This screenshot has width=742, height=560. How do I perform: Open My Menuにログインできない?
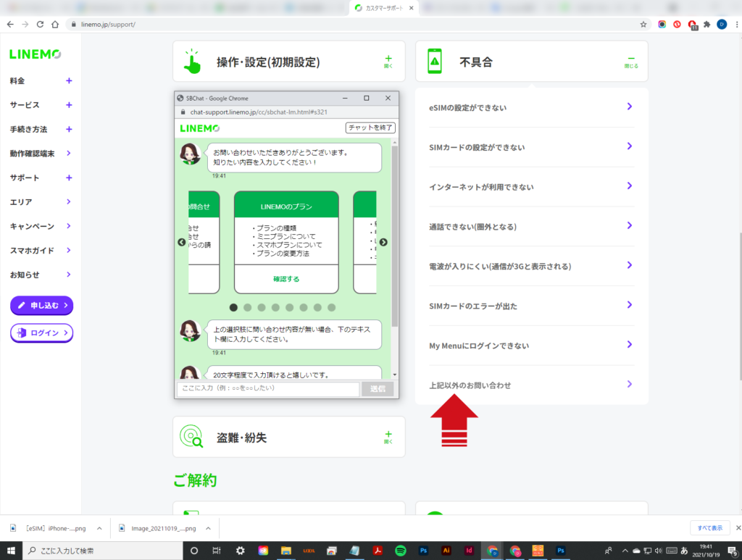pos(531,346)
